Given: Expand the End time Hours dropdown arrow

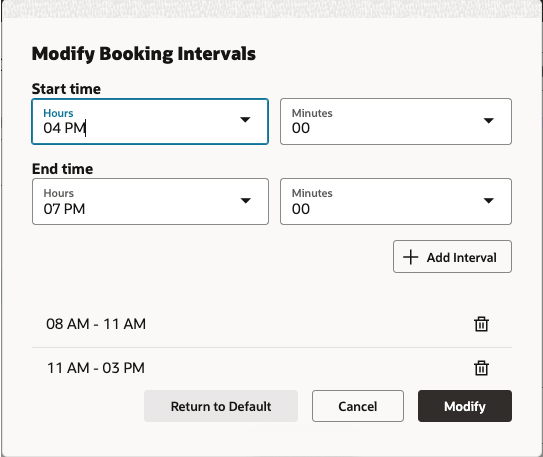Looking at the screenshot, I should tap(246, 200).
